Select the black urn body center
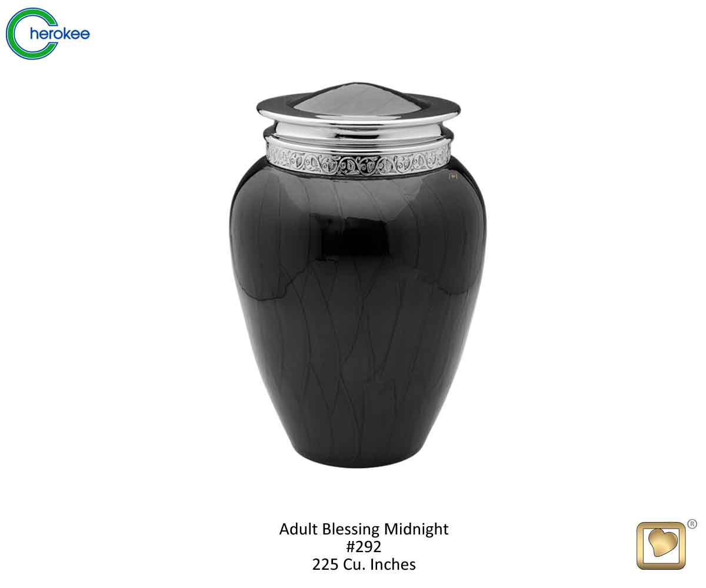 pyautogui.click(x=358, y=306)
